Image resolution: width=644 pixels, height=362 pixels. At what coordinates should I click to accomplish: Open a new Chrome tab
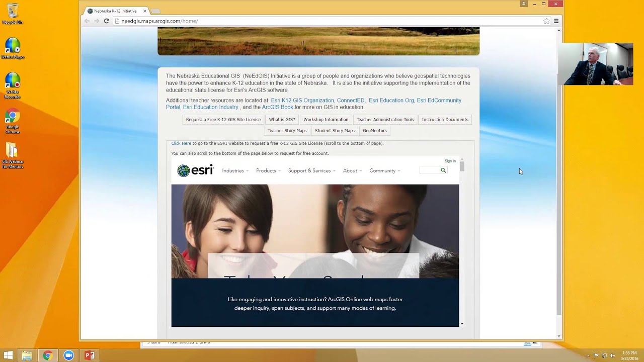[155, 11]
